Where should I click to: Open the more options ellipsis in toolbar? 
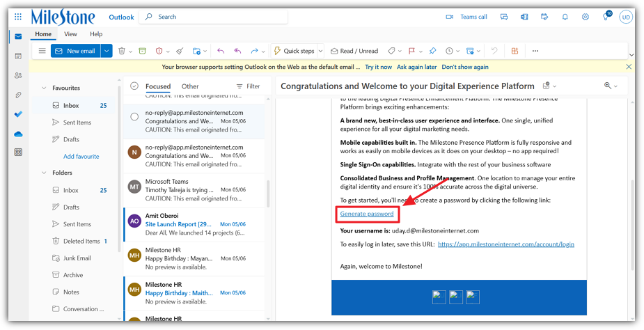pos(535,51)
